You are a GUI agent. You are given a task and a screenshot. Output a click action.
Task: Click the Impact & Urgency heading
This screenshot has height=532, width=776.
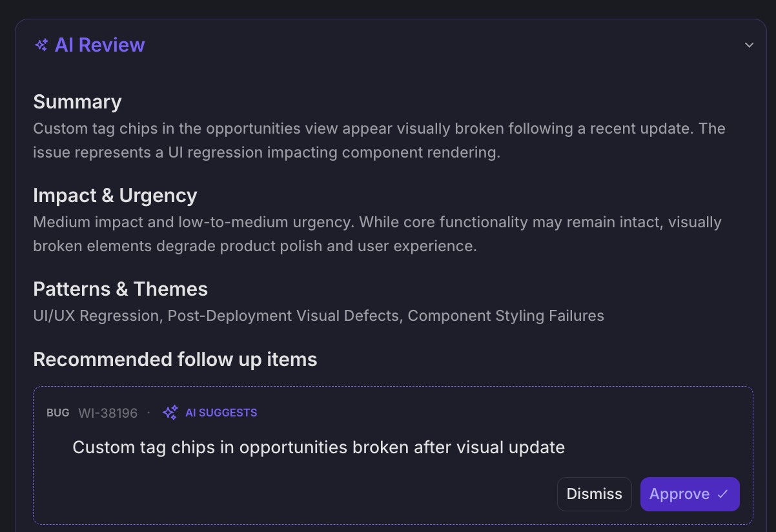click(x=115, y=196)
